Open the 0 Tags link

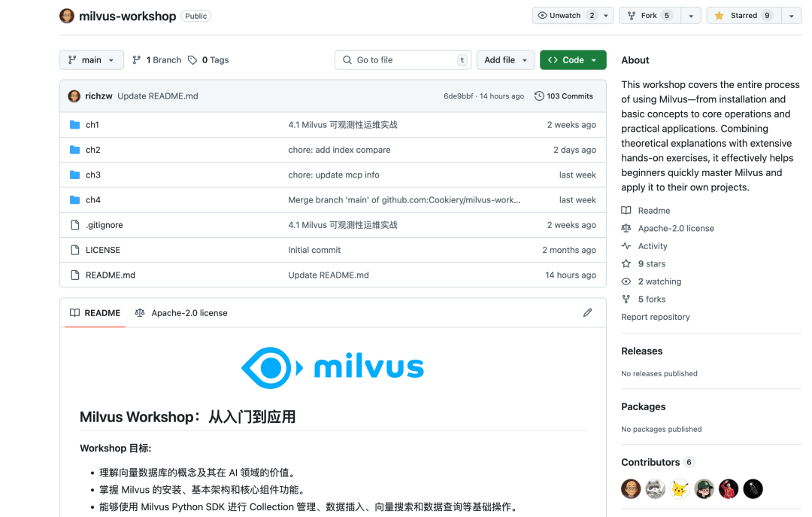209,60
